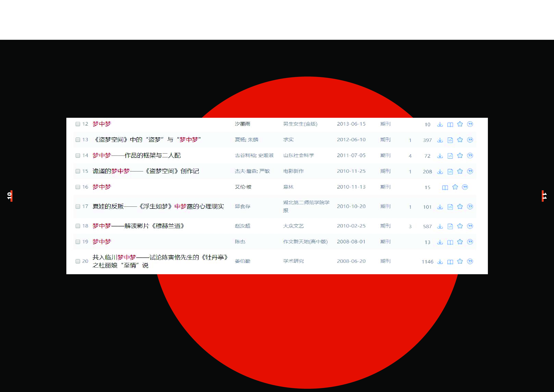Favorite entry 18 using the star icon
The image size is (554, 392).
[460, 226]
